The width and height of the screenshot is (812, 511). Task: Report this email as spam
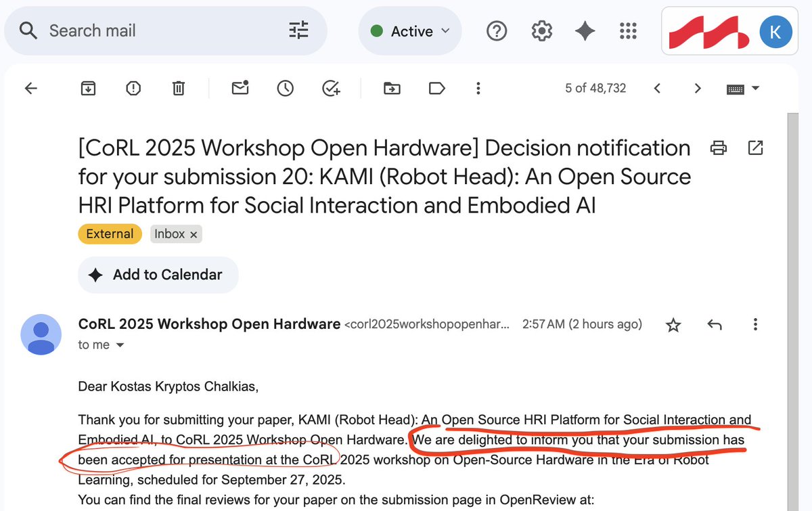pos(133,88)
